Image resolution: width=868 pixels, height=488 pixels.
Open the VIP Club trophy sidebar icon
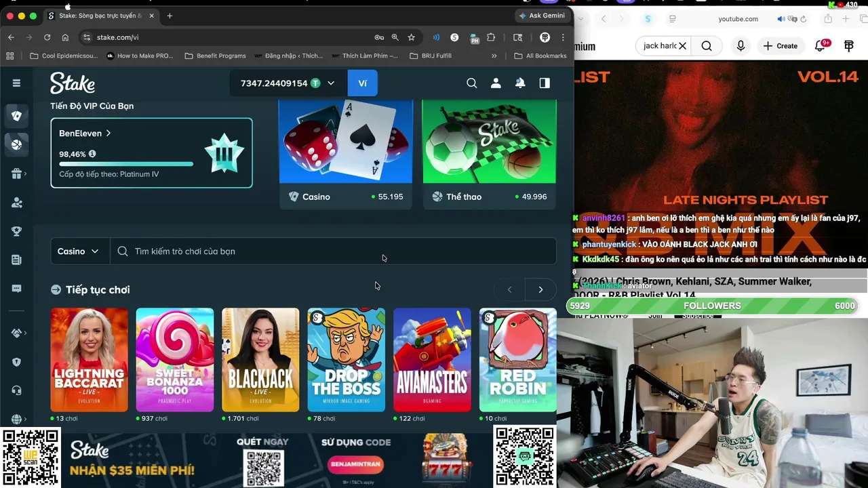17,231
